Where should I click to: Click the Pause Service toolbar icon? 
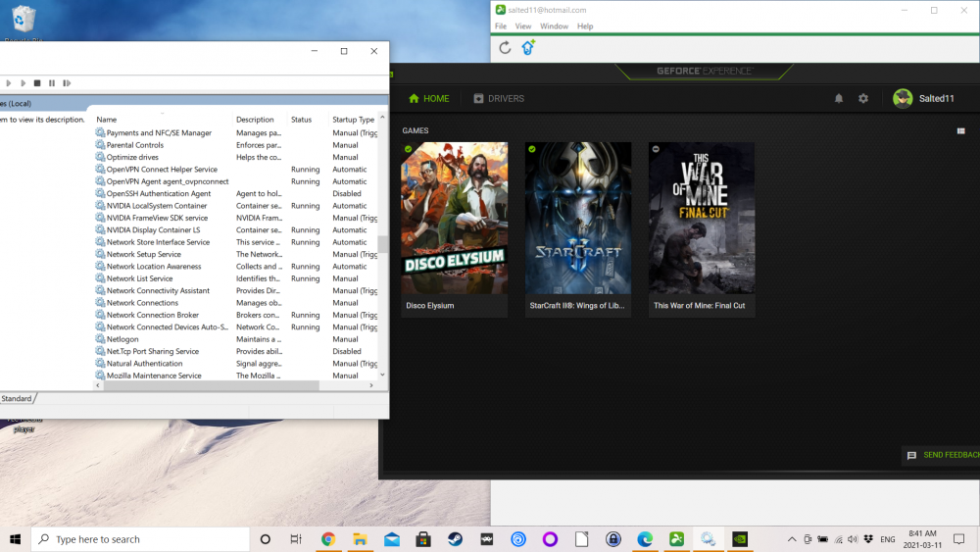[x=52, y=83]
